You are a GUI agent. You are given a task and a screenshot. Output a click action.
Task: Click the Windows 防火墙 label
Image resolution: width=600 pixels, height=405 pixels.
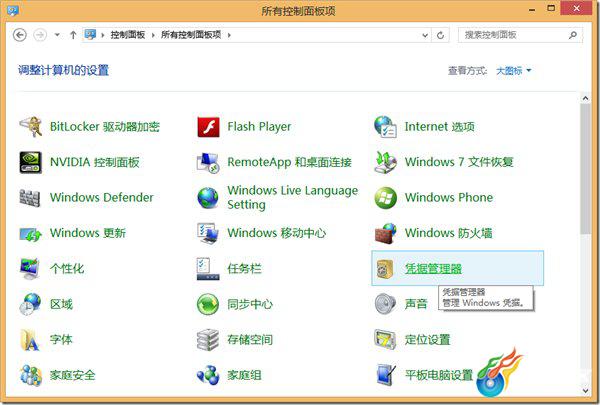coord(448,233)
